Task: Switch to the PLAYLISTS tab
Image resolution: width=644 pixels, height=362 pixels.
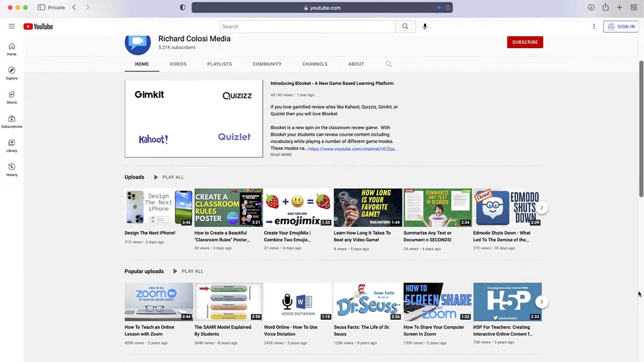Action: click(220, 64)
